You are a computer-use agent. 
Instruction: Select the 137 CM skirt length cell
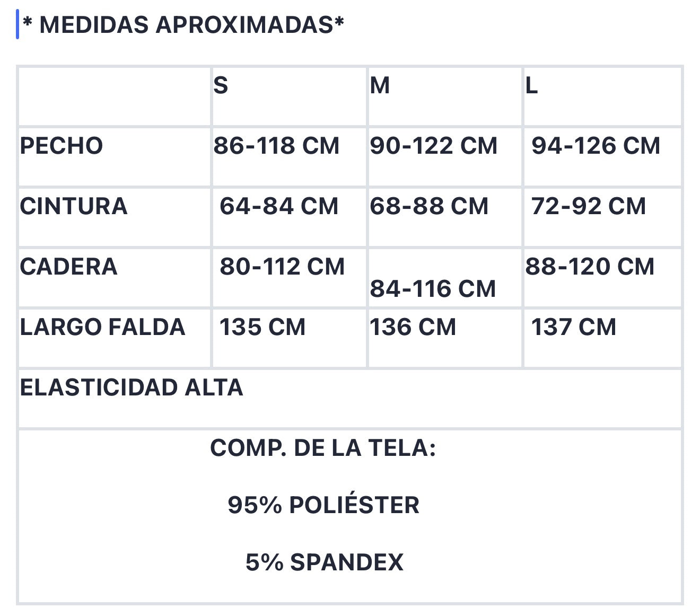point(602,338)
